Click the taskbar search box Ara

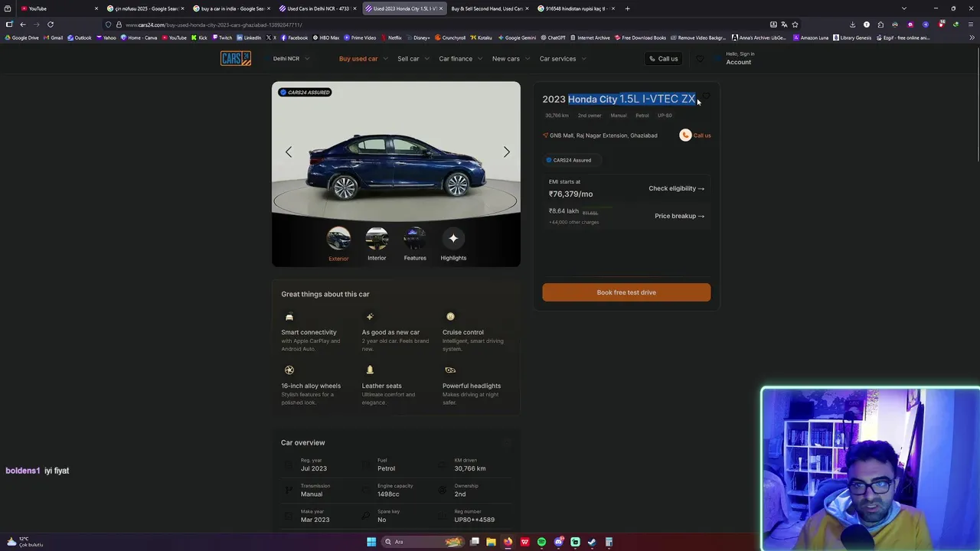[x=423, y=542]
